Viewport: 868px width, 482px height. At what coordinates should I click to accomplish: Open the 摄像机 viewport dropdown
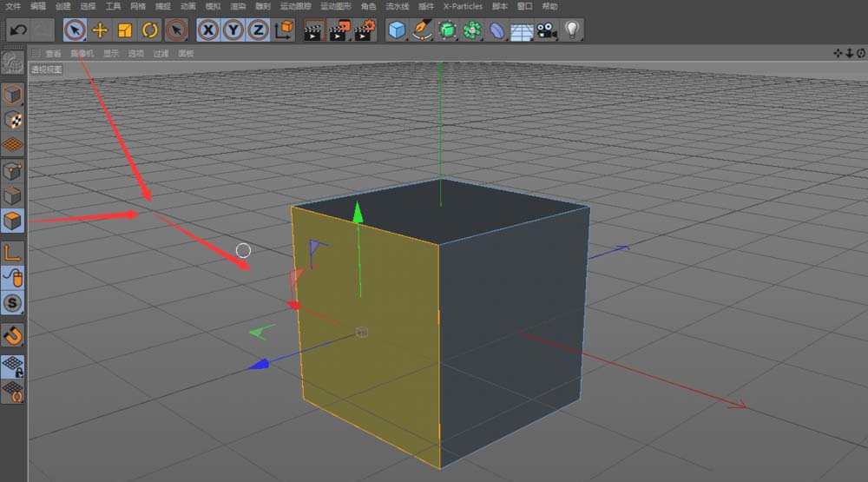click(82, 54)
